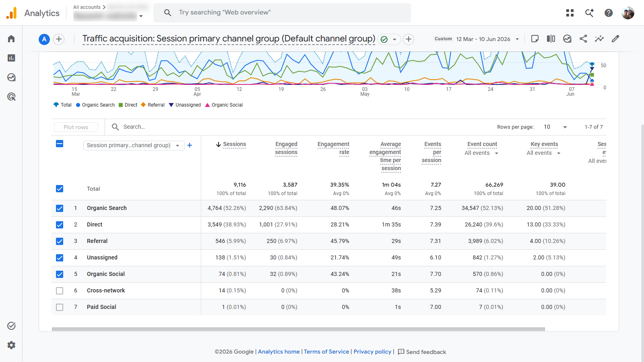644x362 pixels.
Task: Open the Reports sidebar icon
Action: [x=11, y=58]
